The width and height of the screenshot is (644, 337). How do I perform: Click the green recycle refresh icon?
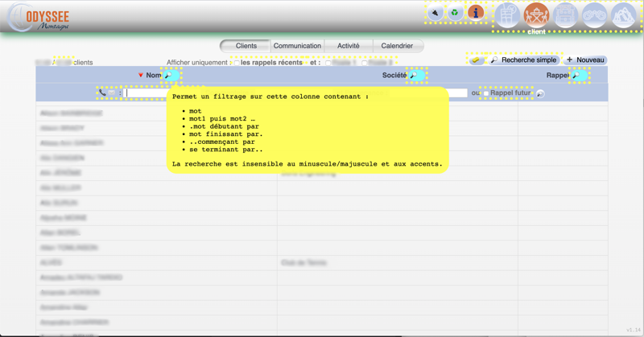click(455, 13)
